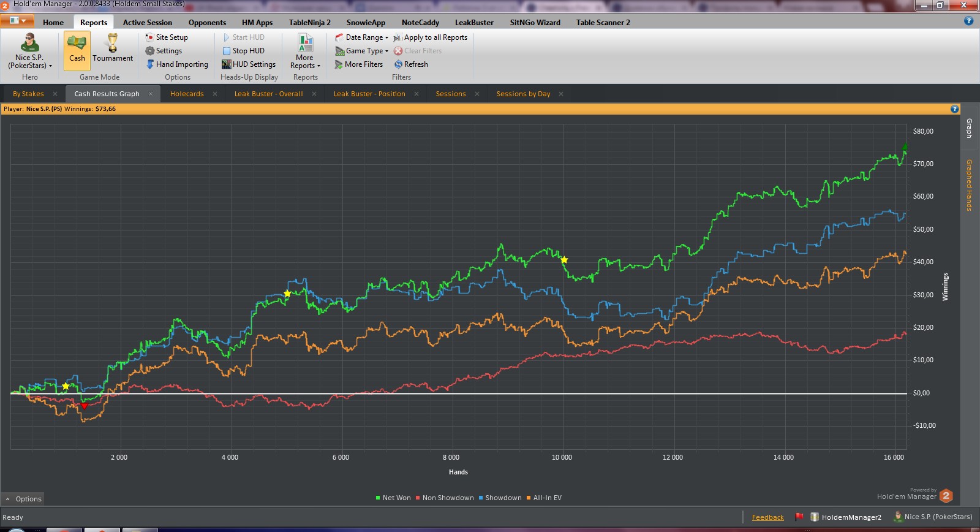Toggle Showdown legend series

(x=500, y=498)
